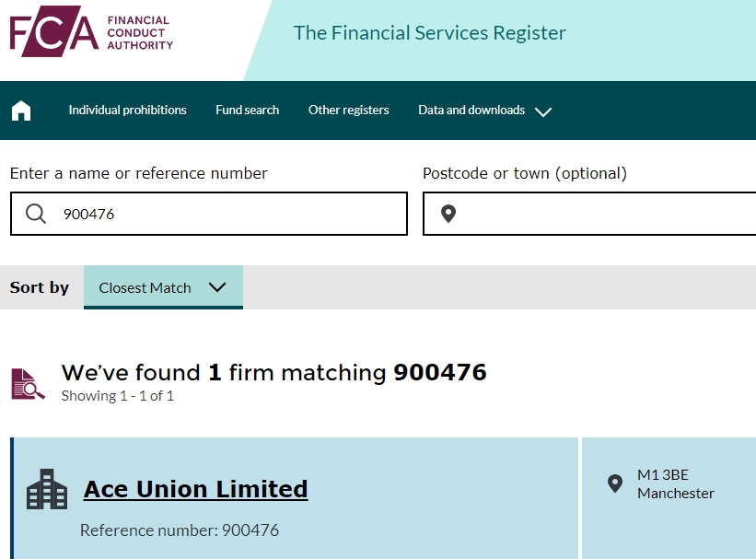The width and height of the screenshot is (756, 559).
Task: Click the building icon beside Ace Union Limited
Action: pyautogui.click(x=47, y=490)
